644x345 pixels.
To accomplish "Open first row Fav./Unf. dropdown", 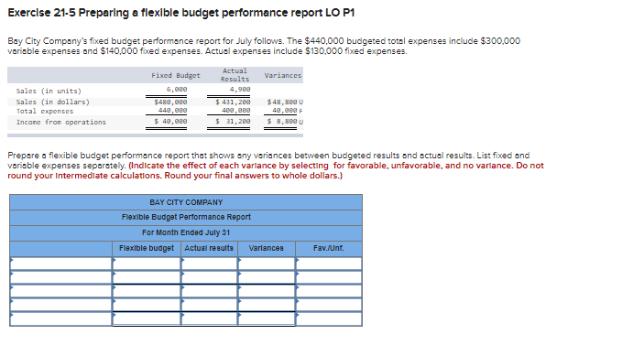I will 329,264.
